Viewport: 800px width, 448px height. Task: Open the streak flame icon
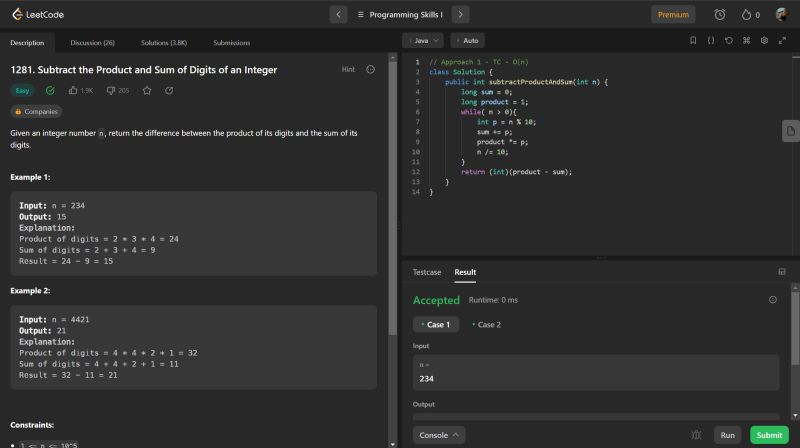pyautogui.click(x=745, y=15)
